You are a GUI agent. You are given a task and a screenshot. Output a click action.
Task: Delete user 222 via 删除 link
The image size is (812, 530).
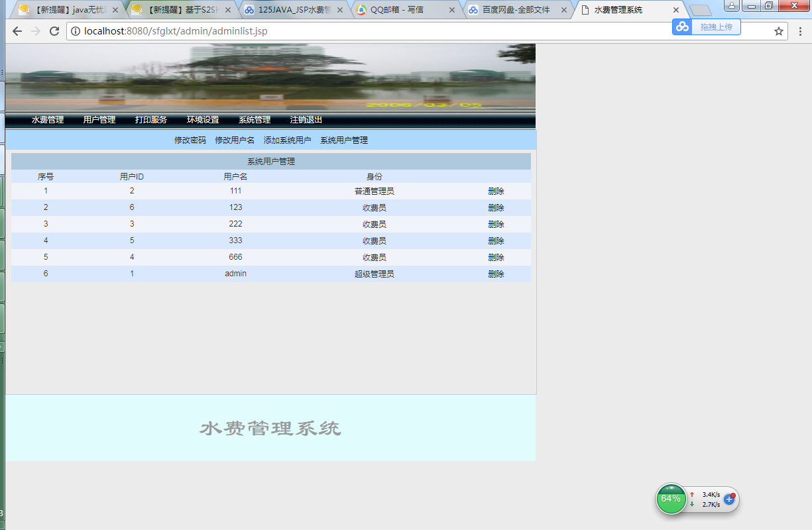tap(496, 224)
